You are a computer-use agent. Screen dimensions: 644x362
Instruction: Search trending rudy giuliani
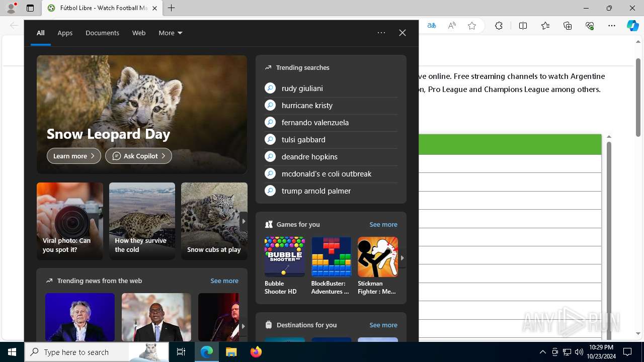pyautogui.click(x=331, y=88)
